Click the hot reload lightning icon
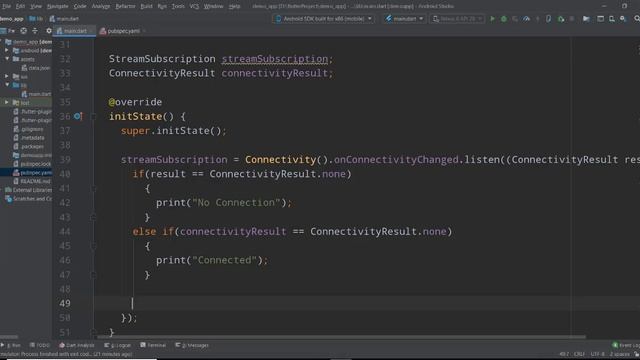The height and width of the screenshot is (360, 640). pos(538,19)
